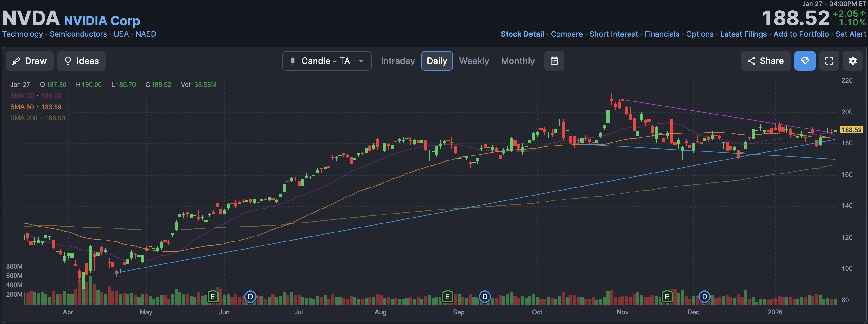Switch to the Monthly timeframe
This screenshot has width=868, height=324.
(x=517, y=61)
